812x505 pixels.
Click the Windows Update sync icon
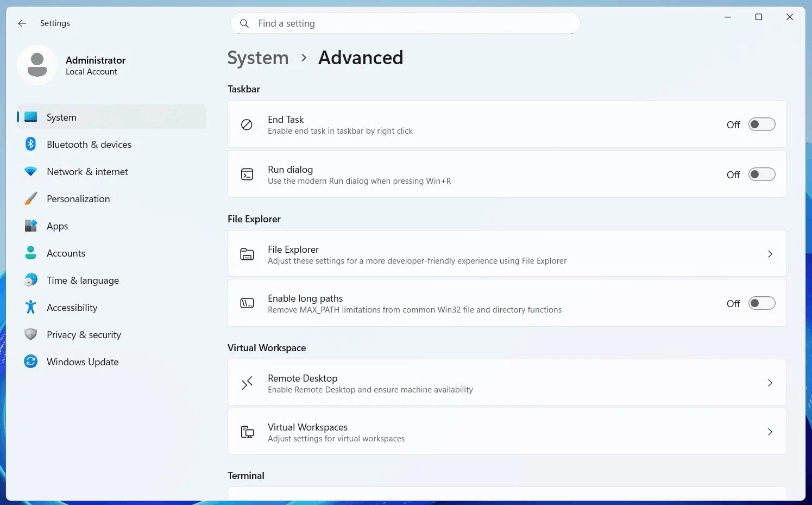pos(30,361)
